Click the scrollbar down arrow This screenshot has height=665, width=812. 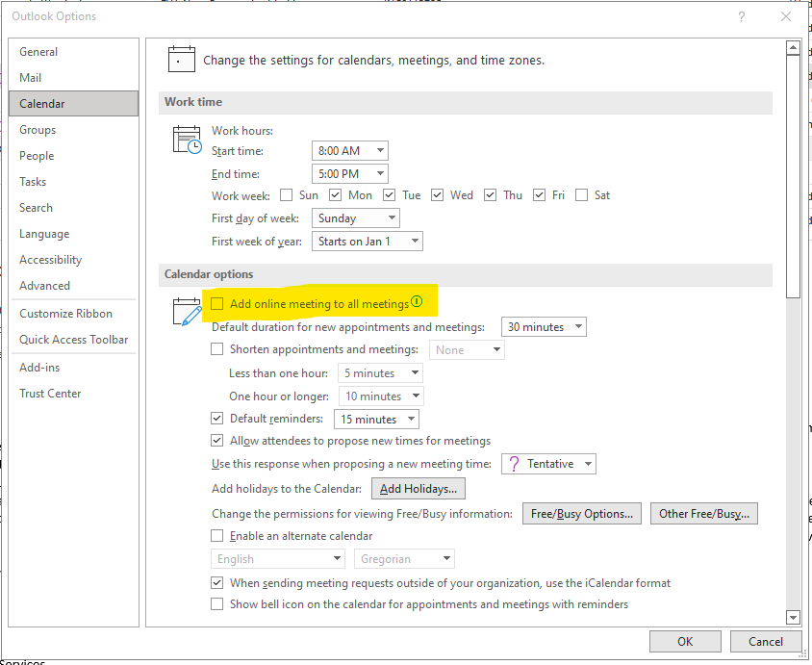[x=793, y=617]
